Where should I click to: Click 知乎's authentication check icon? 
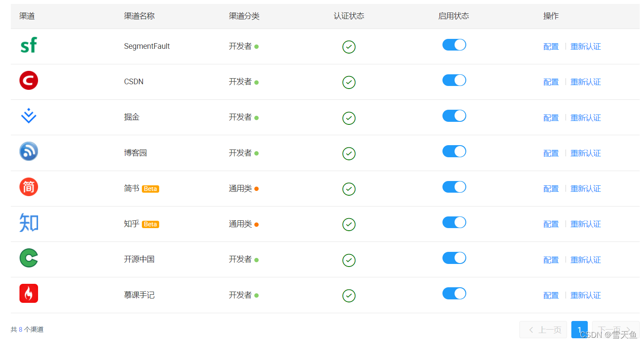[x=349, y=224]
